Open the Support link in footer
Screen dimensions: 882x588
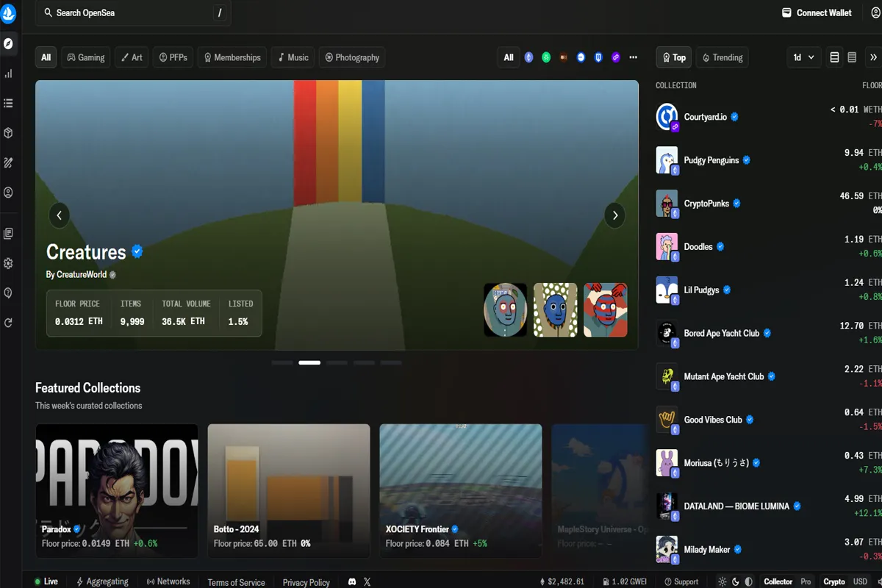[x=681, y=581]
